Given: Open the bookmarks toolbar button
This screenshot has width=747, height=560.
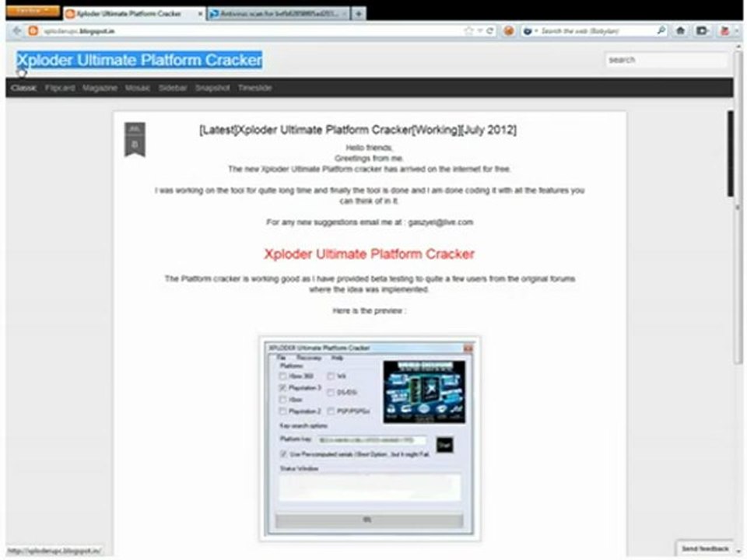Looking at the screenshot, I should coord(702,31).
